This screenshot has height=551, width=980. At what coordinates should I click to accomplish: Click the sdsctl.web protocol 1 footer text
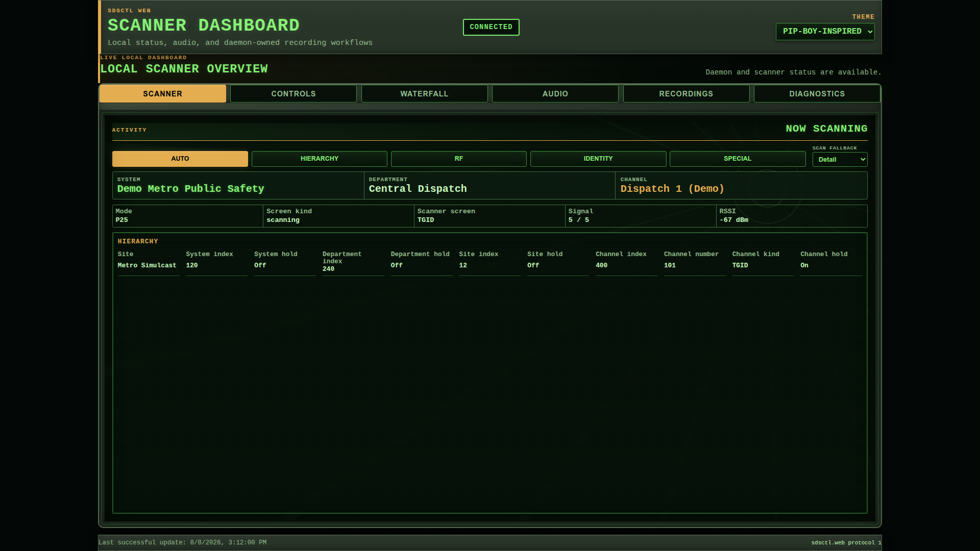pyautogui.click(x=846, y=543)
